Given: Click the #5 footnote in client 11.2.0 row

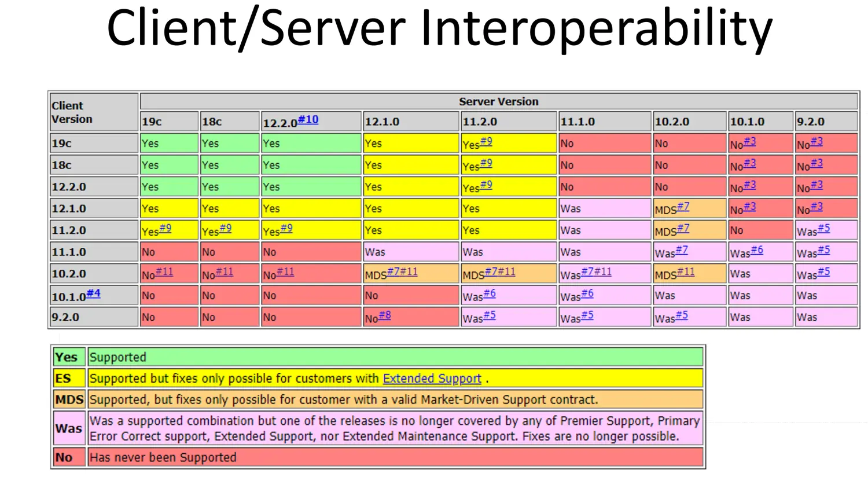Looking at the screenshot, I should (x=823, y=228).
